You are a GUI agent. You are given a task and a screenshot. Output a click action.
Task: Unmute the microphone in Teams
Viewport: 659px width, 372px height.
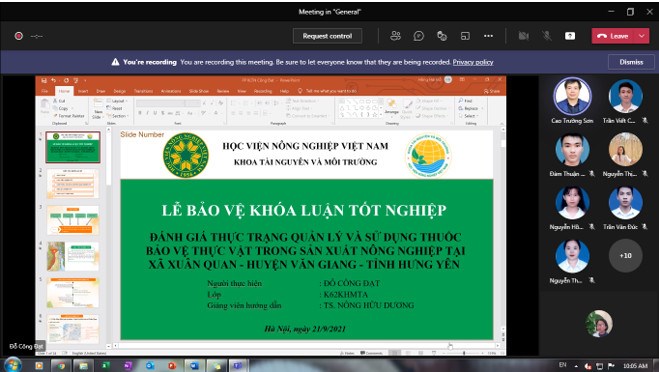[x=546, y=36]
